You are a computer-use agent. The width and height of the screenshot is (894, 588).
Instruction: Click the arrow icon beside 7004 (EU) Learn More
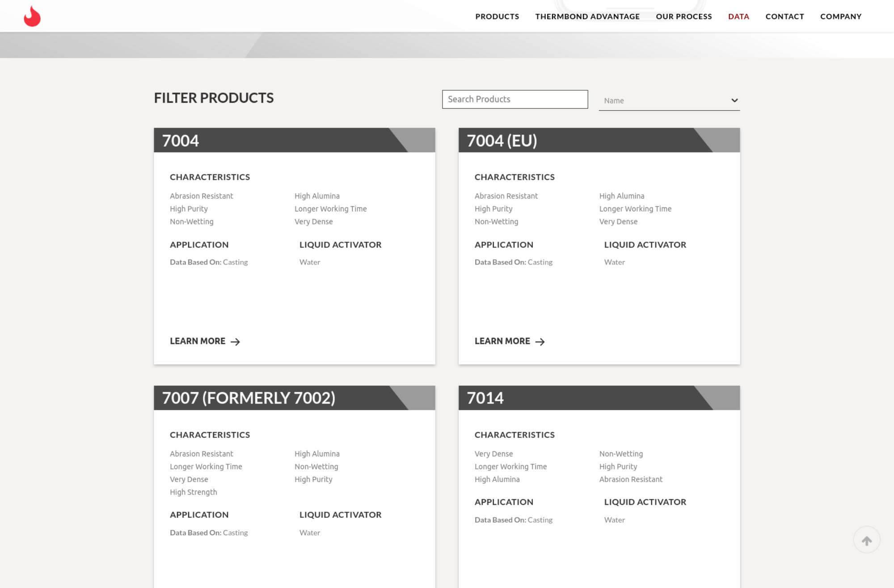(x=540, y=342)
